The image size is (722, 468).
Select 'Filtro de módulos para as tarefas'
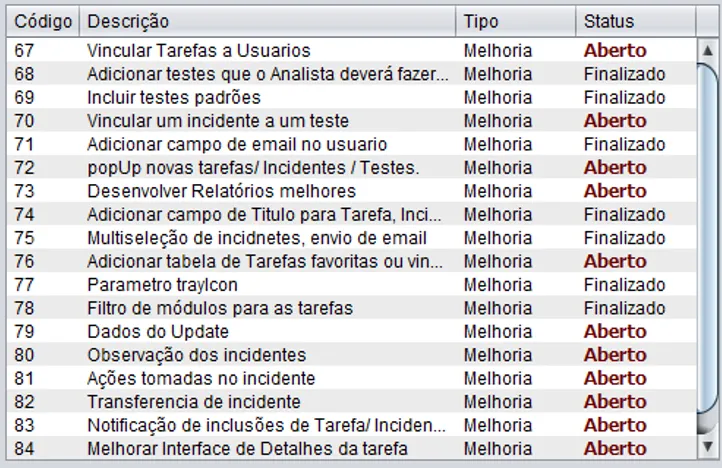pos(219,308)
